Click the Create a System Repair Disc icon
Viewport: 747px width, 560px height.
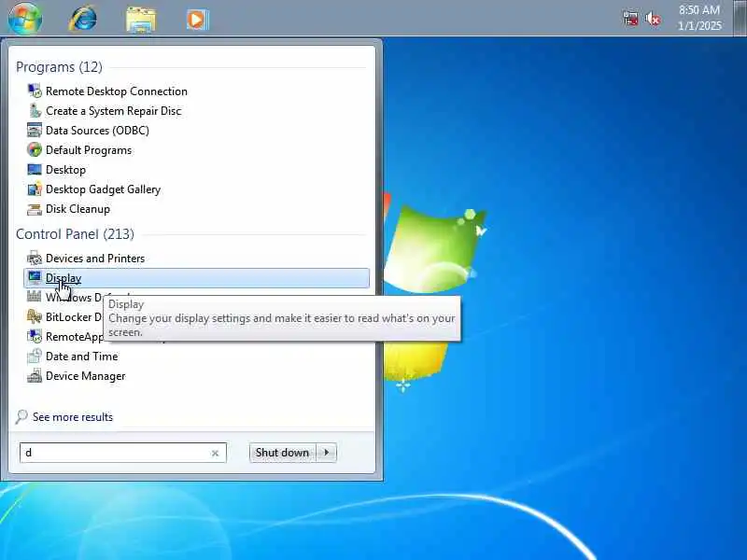35,110
